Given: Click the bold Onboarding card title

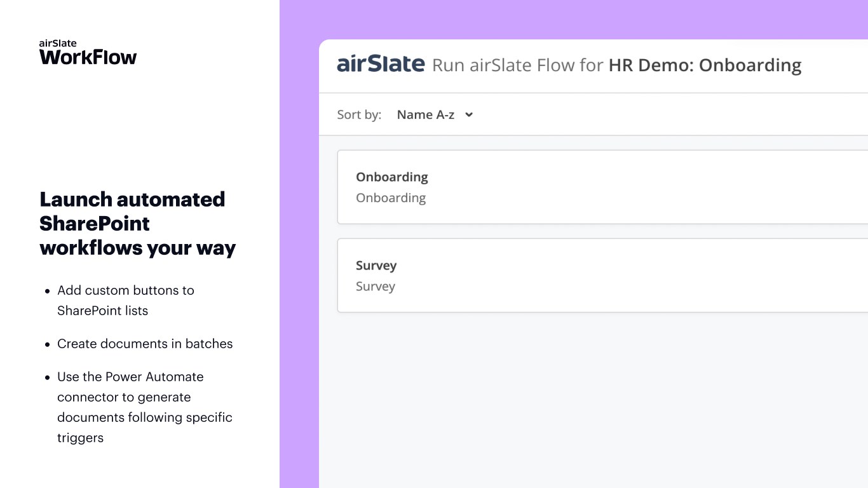Looking at the screenshot, I should (392, 177).
